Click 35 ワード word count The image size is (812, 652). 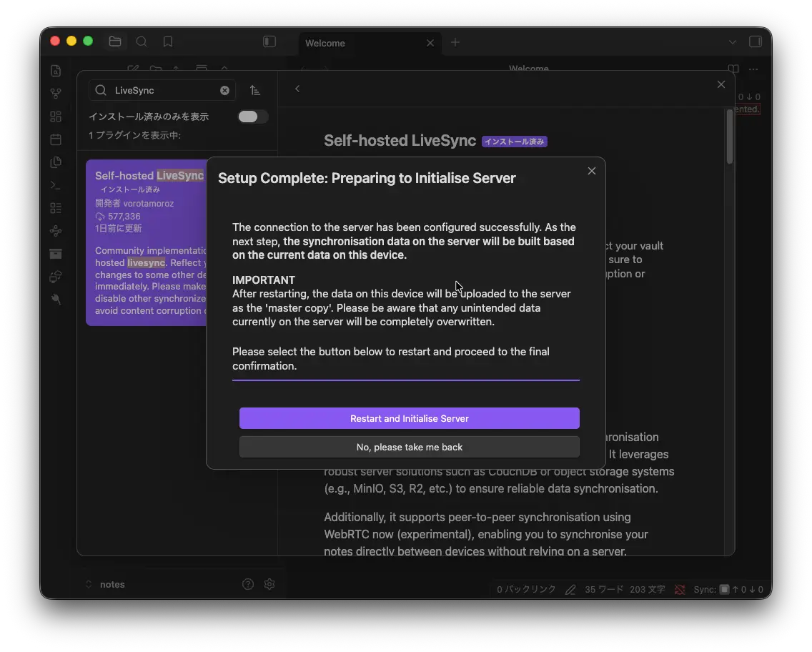point(604,589)
